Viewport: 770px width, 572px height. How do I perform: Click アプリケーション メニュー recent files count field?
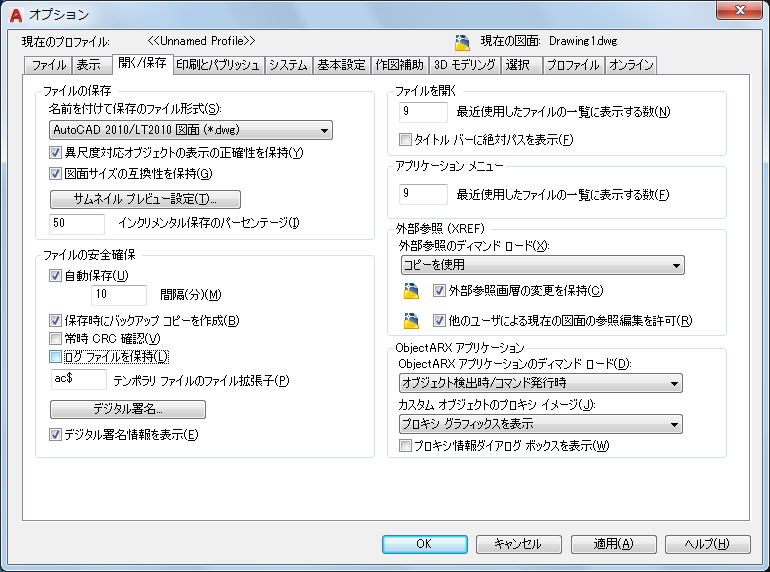(423, 193)
